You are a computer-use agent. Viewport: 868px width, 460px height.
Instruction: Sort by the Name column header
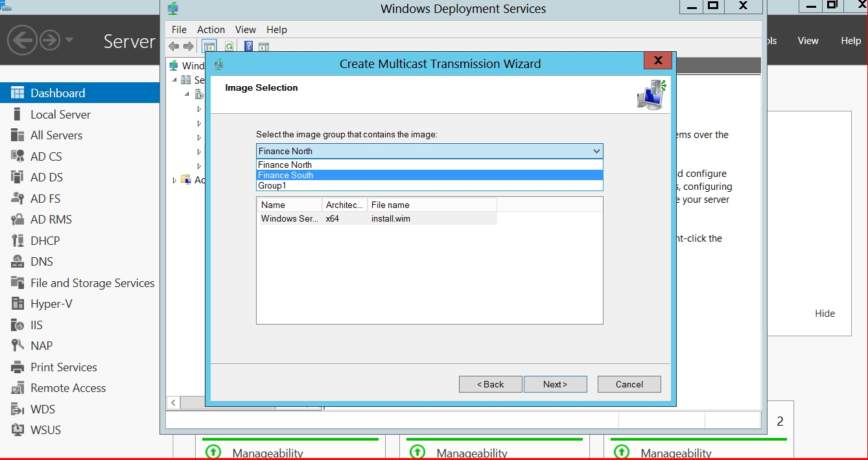(x=288, y=205)
